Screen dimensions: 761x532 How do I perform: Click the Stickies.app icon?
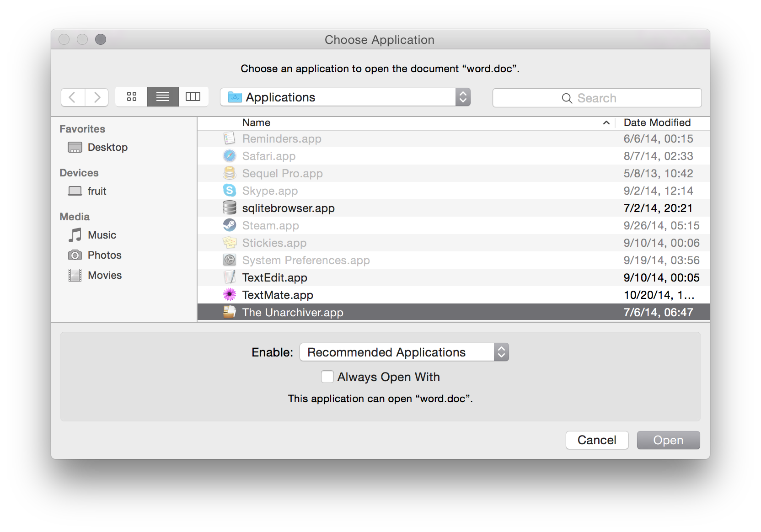click(x=230, y=243)
